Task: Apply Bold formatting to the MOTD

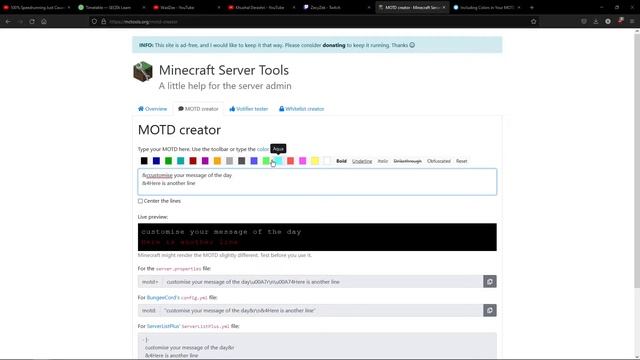Action: (341, 161)
